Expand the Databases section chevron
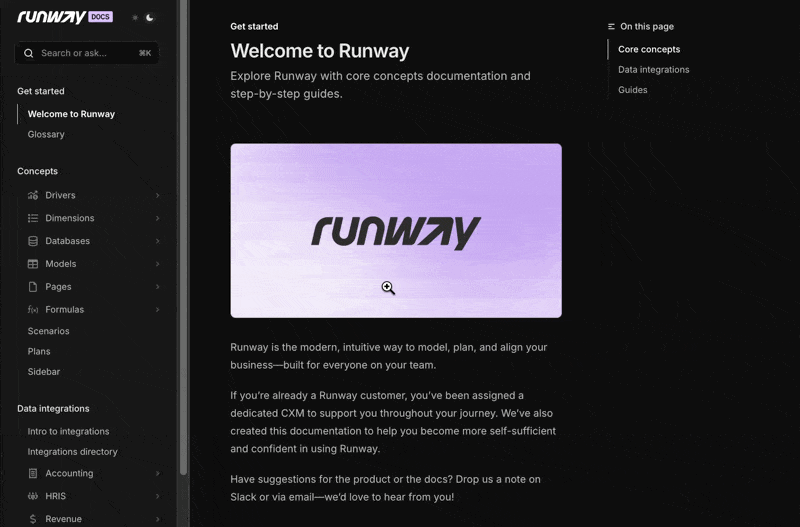This screenshot has height=527, width=800. (157, 241)
